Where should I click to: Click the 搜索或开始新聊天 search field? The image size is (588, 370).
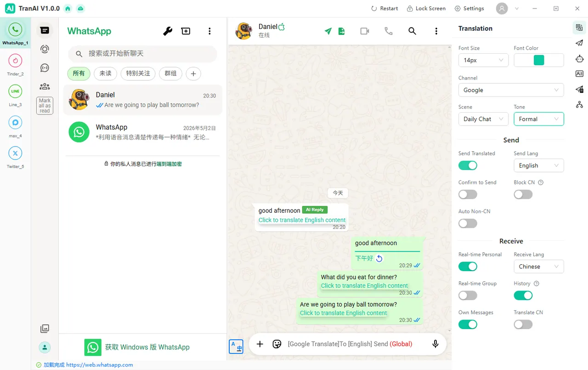(x=142, y=54)
